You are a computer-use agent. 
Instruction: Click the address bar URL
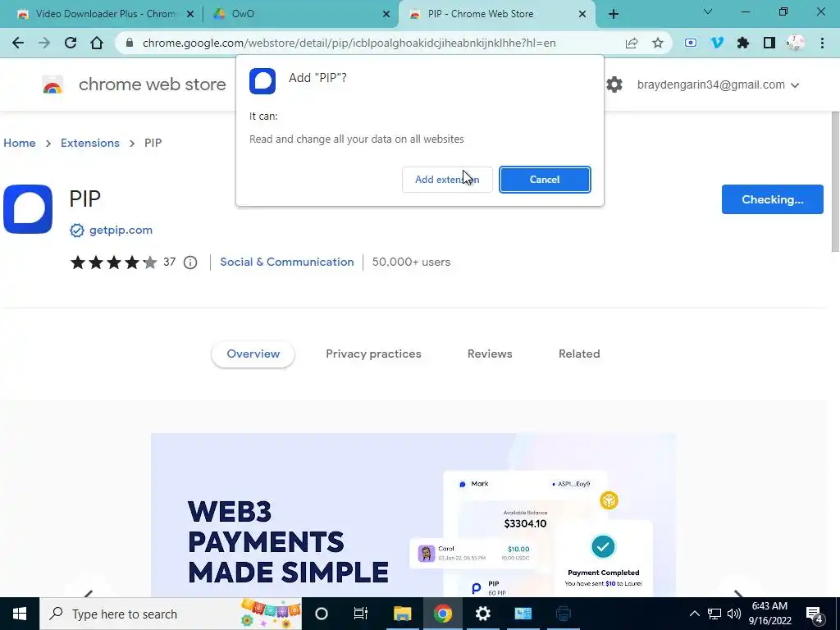click(349, 43)
